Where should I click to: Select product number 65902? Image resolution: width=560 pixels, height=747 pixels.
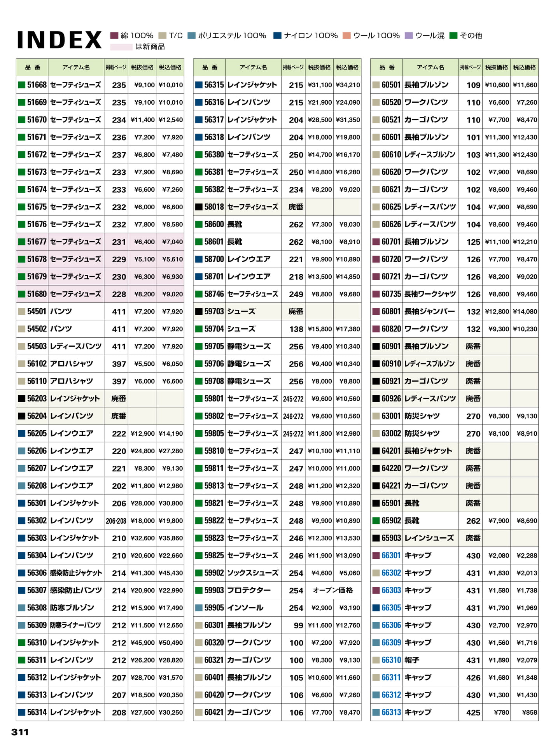pyautogui.click(x=391, y=521)
